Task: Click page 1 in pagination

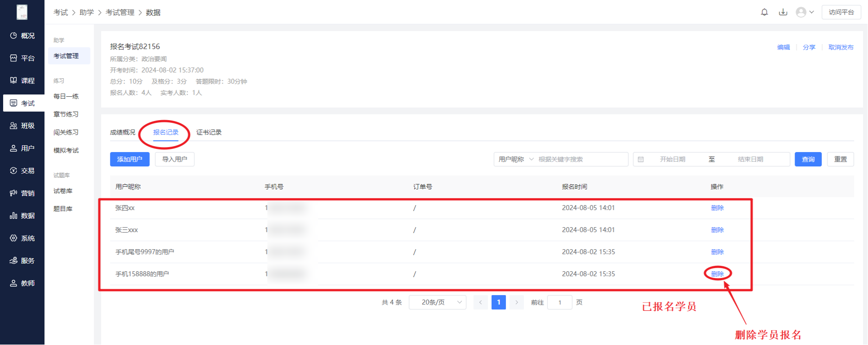Action: click(498, 302)
